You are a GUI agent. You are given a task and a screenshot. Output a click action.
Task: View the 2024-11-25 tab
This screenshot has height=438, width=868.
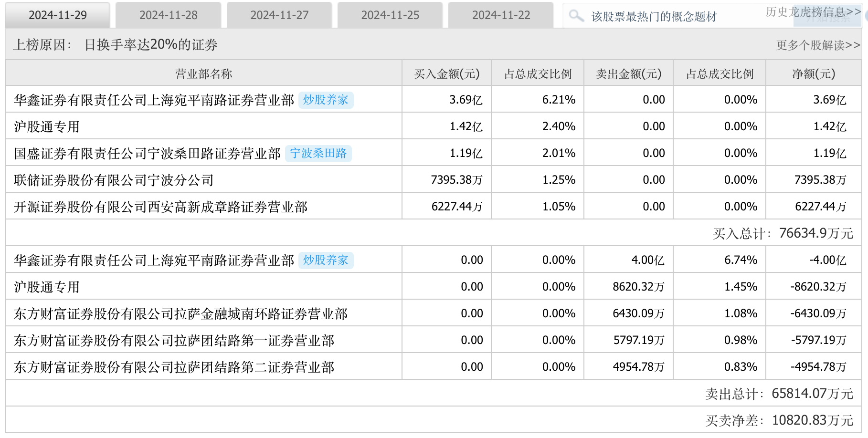(390, 15)
